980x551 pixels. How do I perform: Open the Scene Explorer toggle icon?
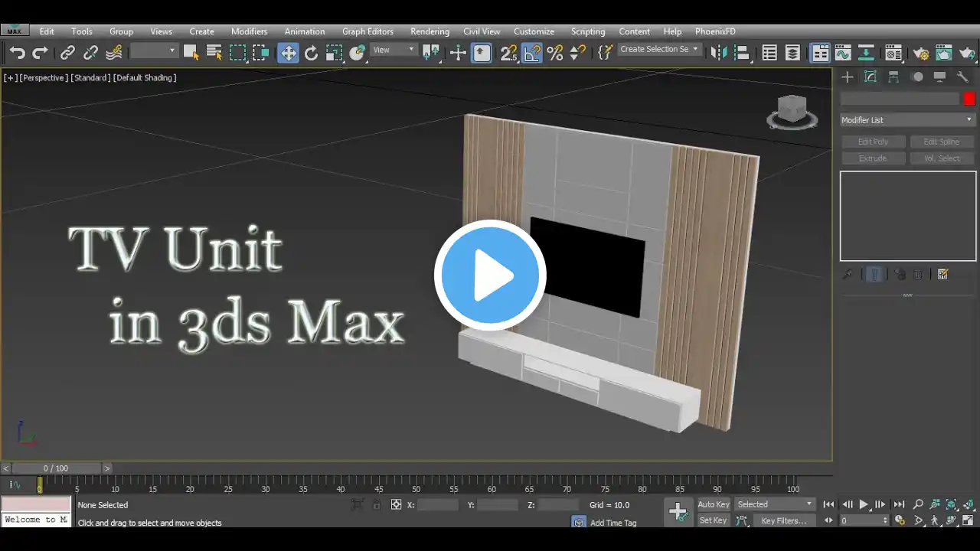[769, 53]
